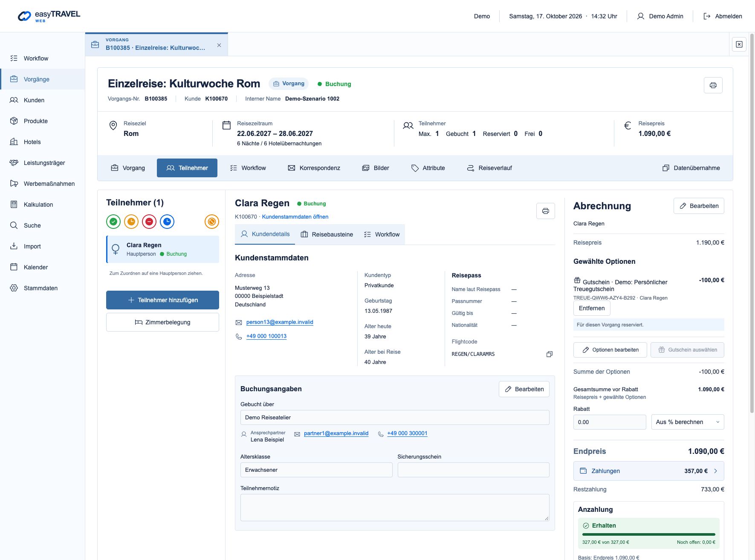
Task: Expand the Zahlungen 357,00 € row
Action: pos(649,471)
